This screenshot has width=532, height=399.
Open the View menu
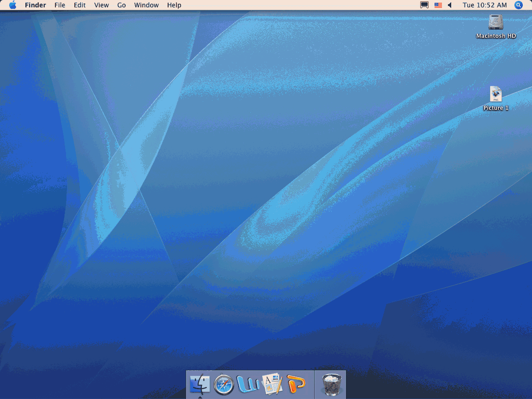point(101,5)
